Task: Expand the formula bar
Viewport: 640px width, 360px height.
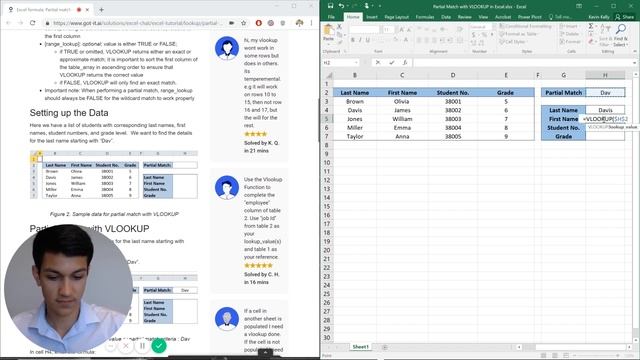Action: click(x=634, y=62)
